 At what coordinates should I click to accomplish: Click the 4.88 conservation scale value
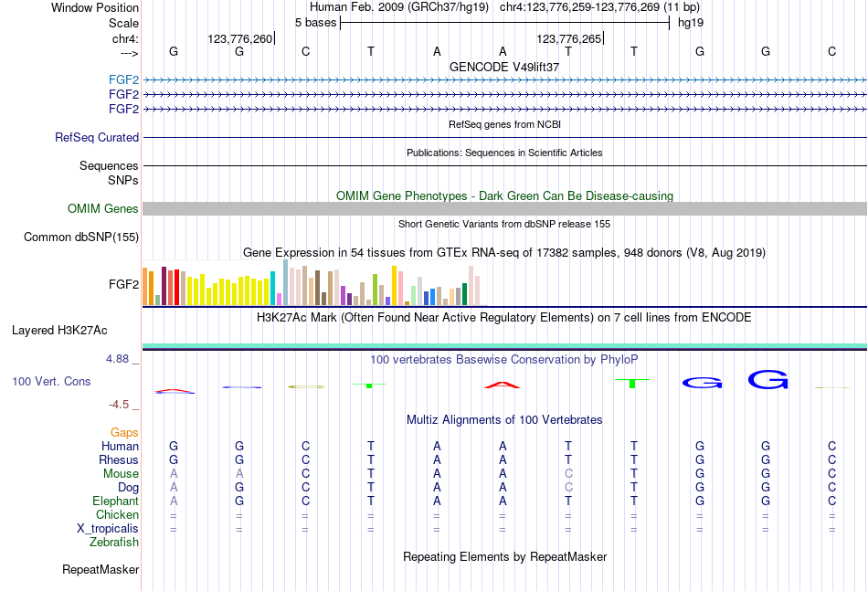click(x=117, y=359)
